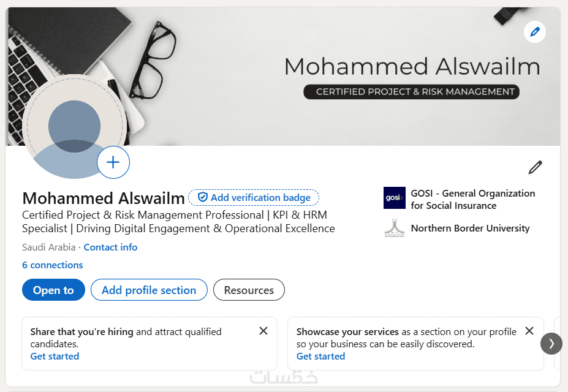Image resolution: width=568 pixels, height=392 pixels.
Task: Dismiss the hiring suggestion card
Action: [263, 331]
